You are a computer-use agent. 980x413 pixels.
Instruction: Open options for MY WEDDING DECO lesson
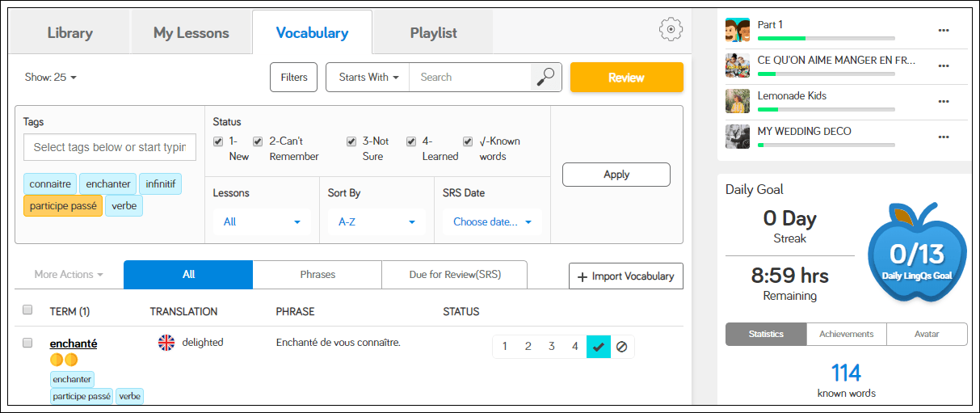943,137
